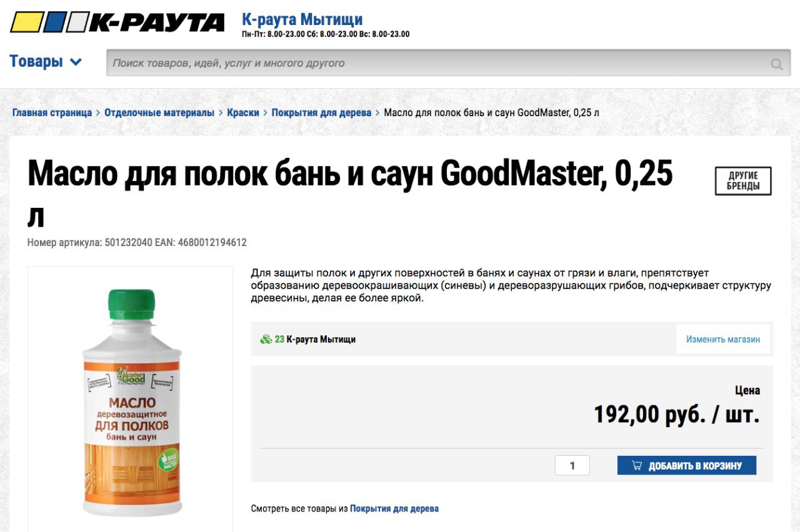The height and width of the screenshot is (532, 800).
Task: Expand the Товары dropdown menu
Action: click(x=46, y=62)
